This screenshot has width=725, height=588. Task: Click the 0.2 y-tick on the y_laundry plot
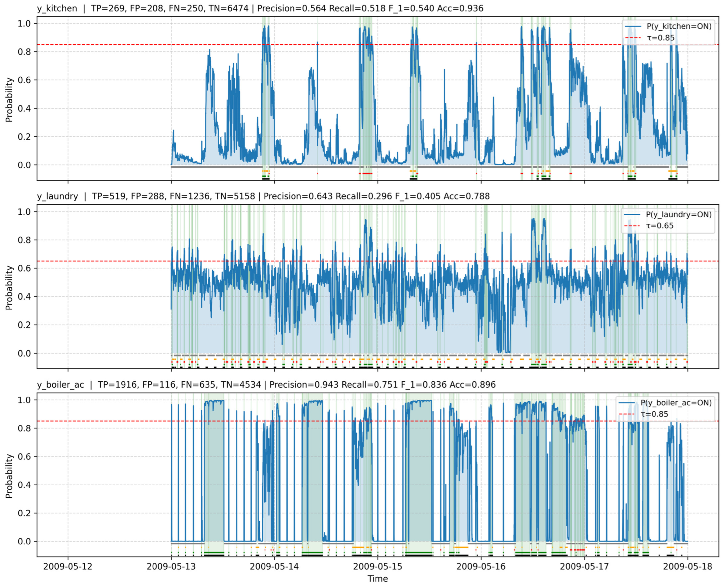[24, 325]
